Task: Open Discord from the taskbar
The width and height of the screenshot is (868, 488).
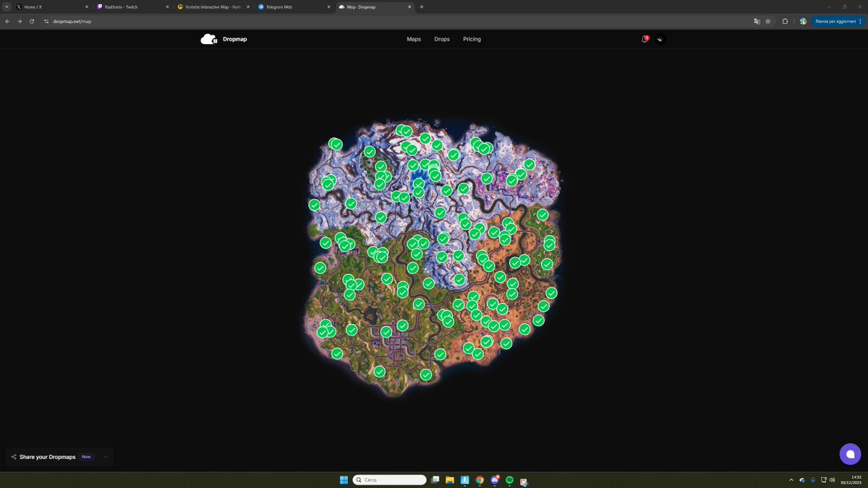Action: [x=495, y=480]
